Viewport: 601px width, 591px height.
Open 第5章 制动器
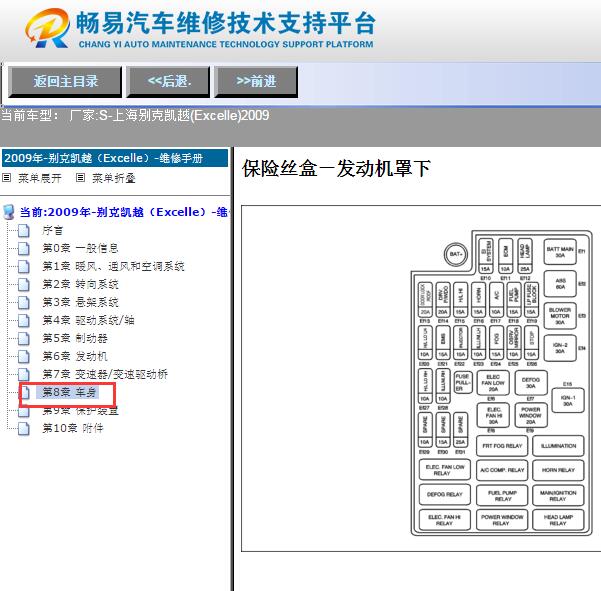click(75, 338)
